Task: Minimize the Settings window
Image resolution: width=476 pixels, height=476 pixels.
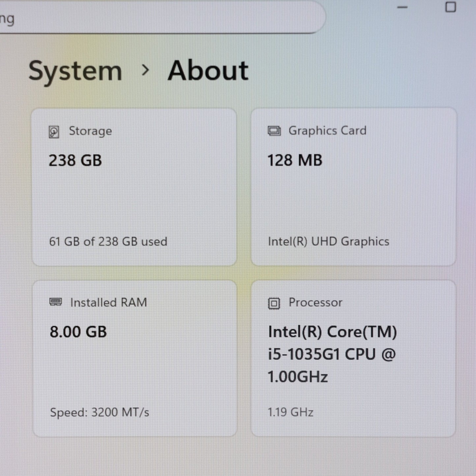Action: (x=403, y=7)
